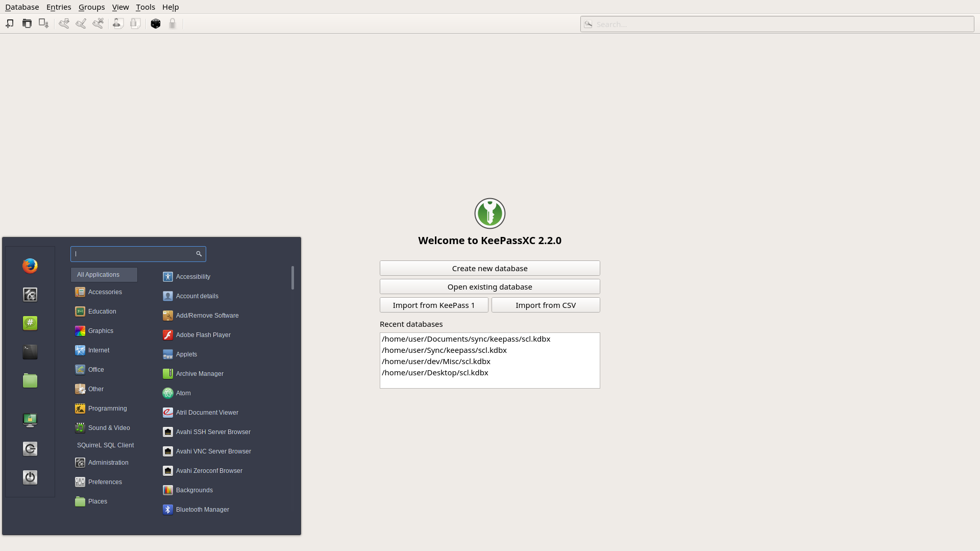980x551 pixels.
Task: Open the Tools menu
Action: tap(145, 7)
